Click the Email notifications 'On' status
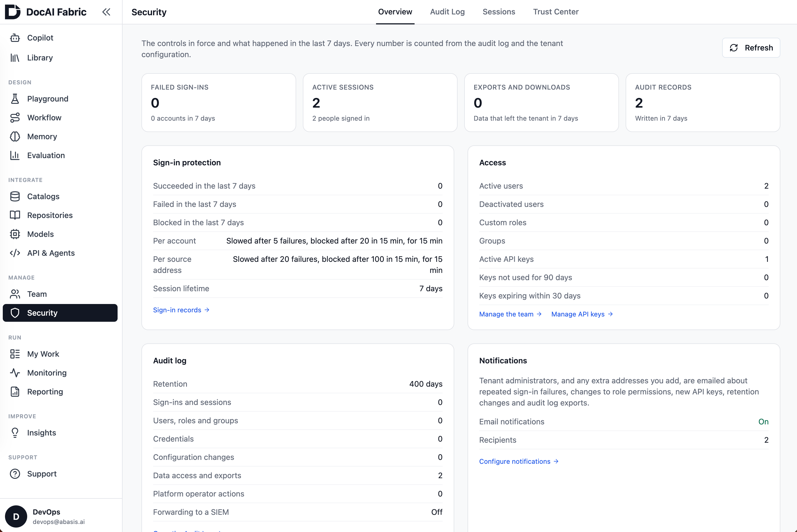Screen dimensions: 797x532 point(763,421)
